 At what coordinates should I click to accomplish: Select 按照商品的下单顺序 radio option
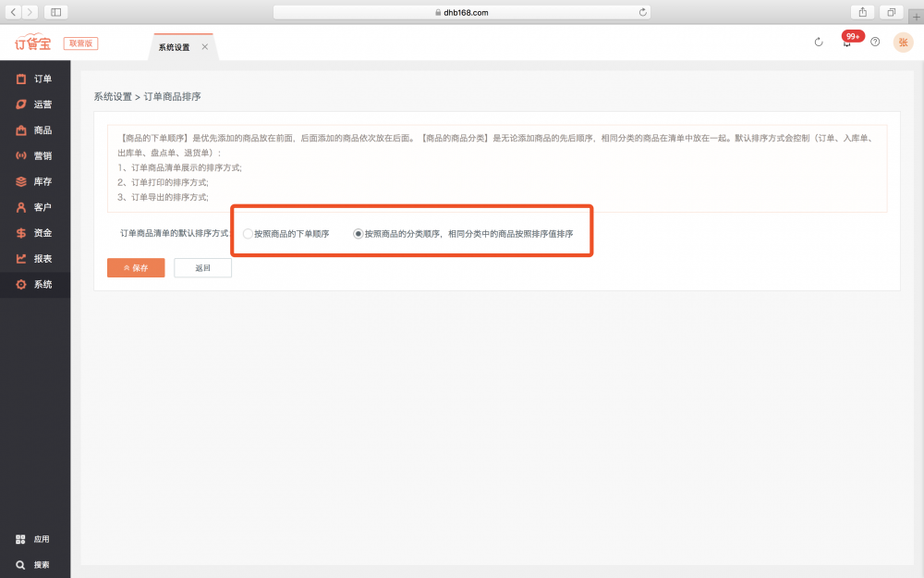click(248, 234)
